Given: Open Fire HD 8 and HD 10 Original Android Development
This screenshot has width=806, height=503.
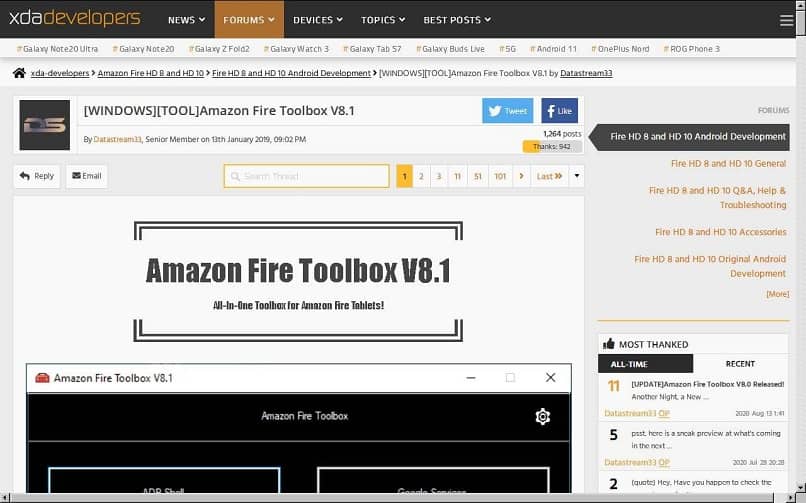Looking at the screenshot, I should pos(710,266).
